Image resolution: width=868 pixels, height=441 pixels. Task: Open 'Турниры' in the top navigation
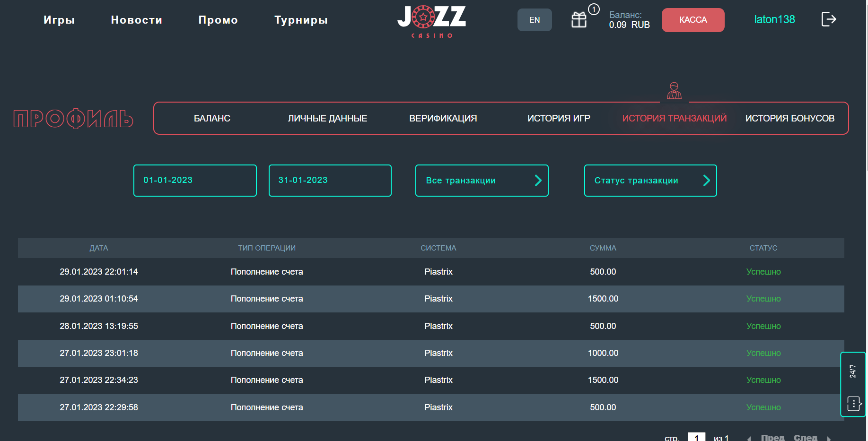tap(301, 20)
